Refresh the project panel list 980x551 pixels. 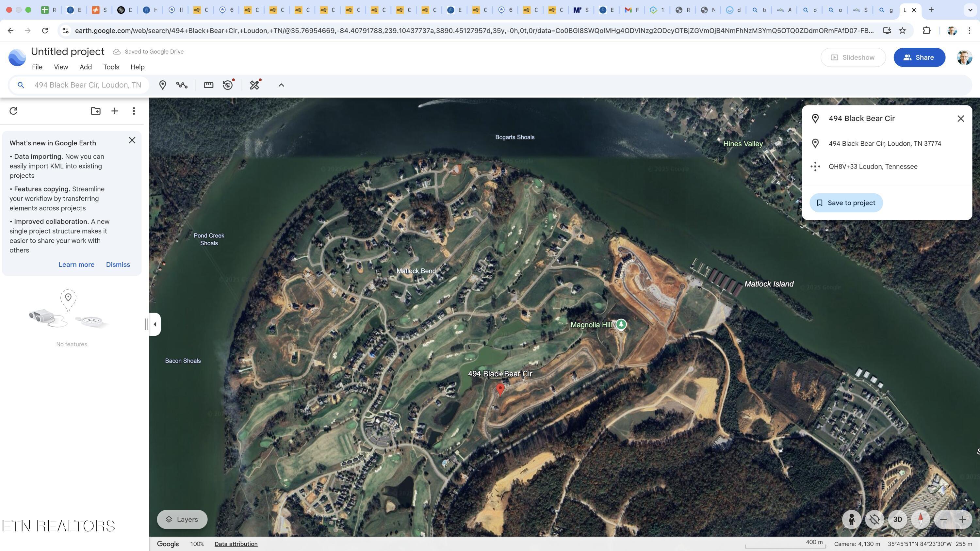(x=13, y=111)
